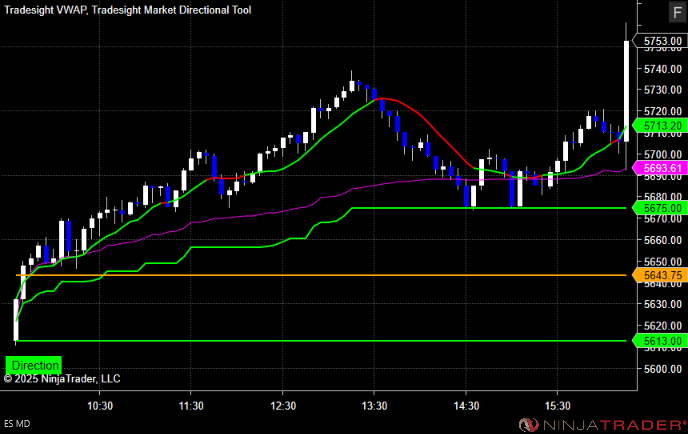Click the 10:30 time axis label
The height and width of the screenshot is (434, 688).
coord(100,406)
